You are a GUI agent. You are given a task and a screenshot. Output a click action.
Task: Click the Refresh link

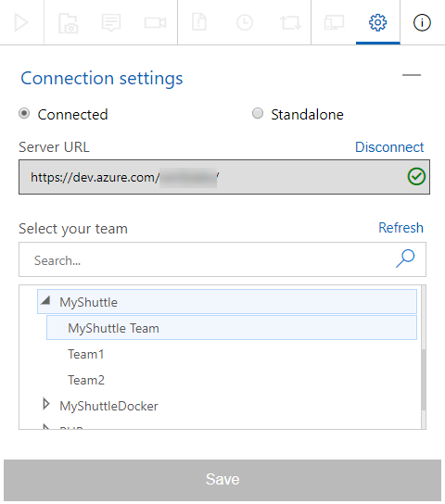click(400, 228)
